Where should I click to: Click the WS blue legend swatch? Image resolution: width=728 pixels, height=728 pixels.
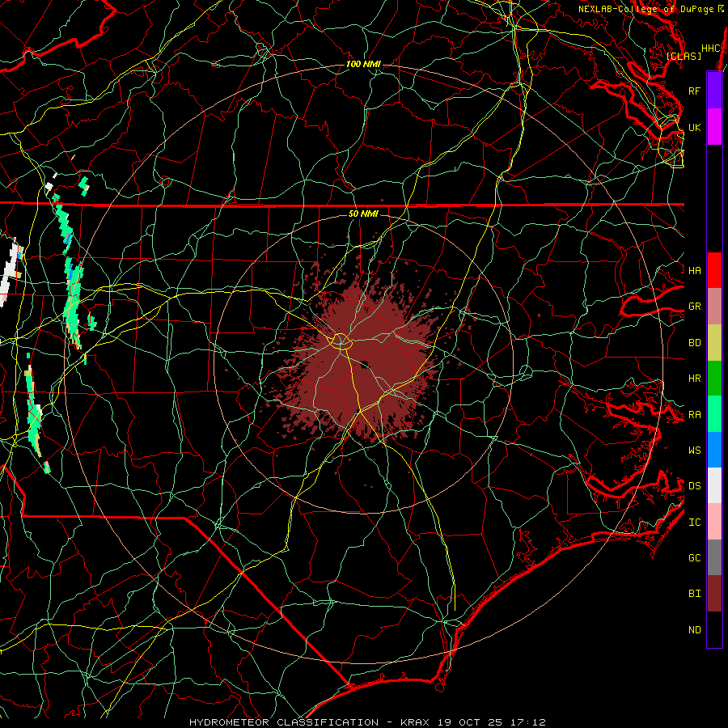coord(714,450)
